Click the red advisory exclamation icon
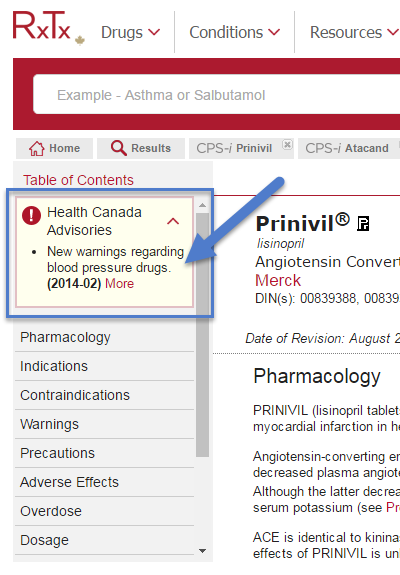This screenshot has height=575, width=400. 31,215
